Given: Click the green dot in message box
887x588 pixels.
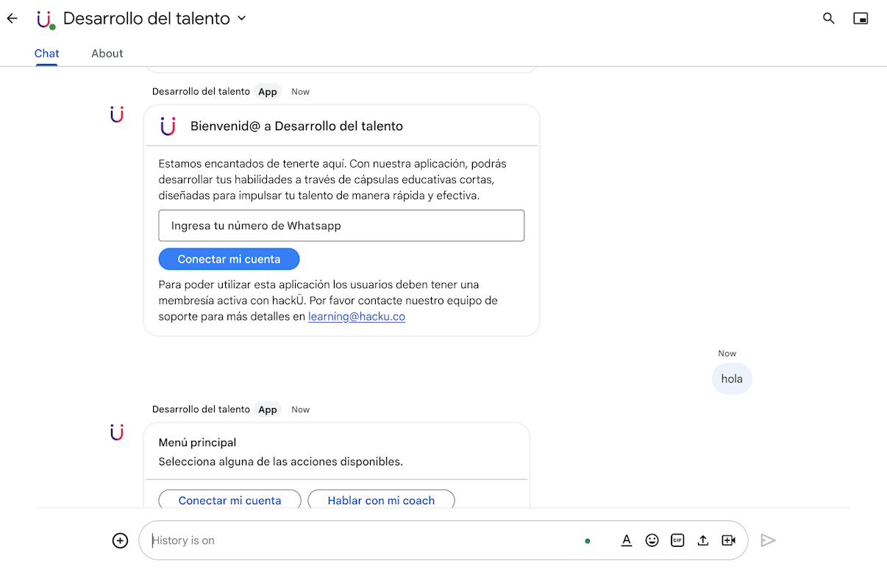Looking at the screenshot, I should click(587, 541).
